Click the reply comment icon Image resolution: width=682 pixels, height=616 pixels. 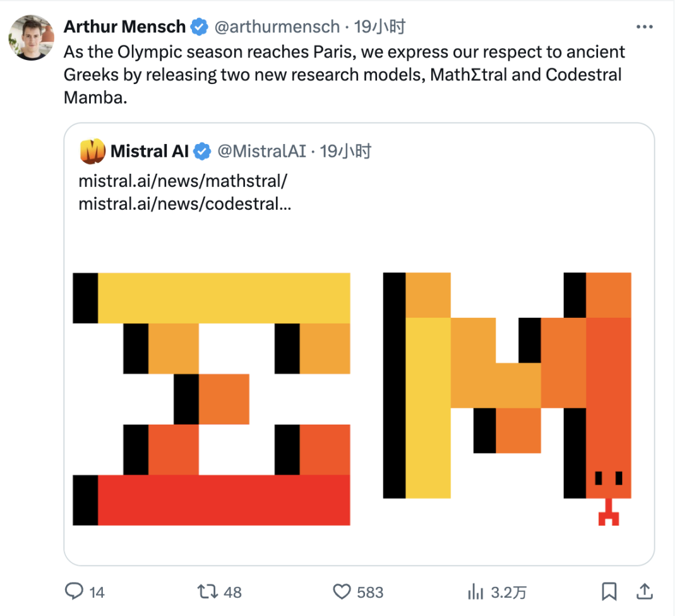[x=75, y=591]
